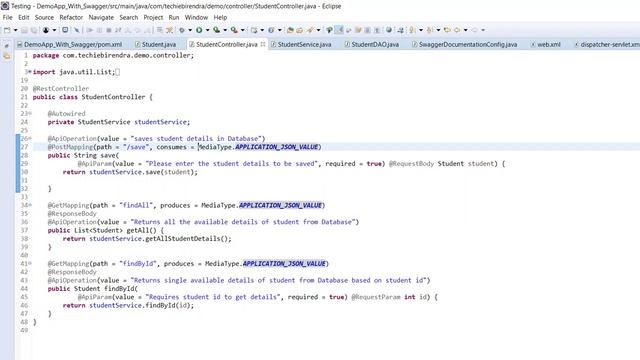Click the Previous Annotation toolbar icon
The height and width of the screenshot is (360, 640).
pyautogui.click(x=429, y=30)
